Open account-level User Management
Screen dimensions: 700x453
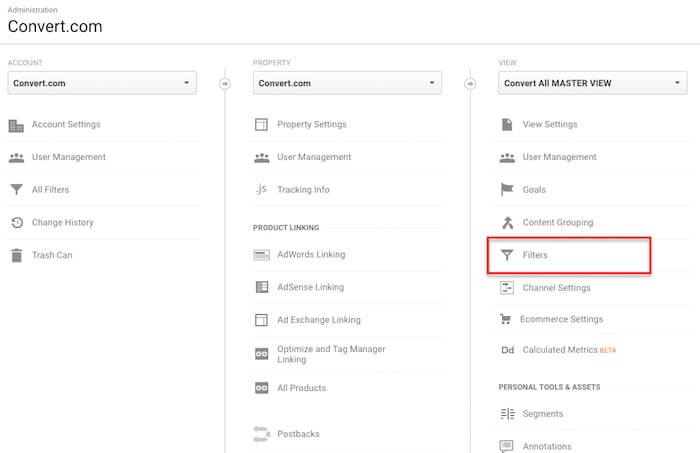[x=68, y=157]
